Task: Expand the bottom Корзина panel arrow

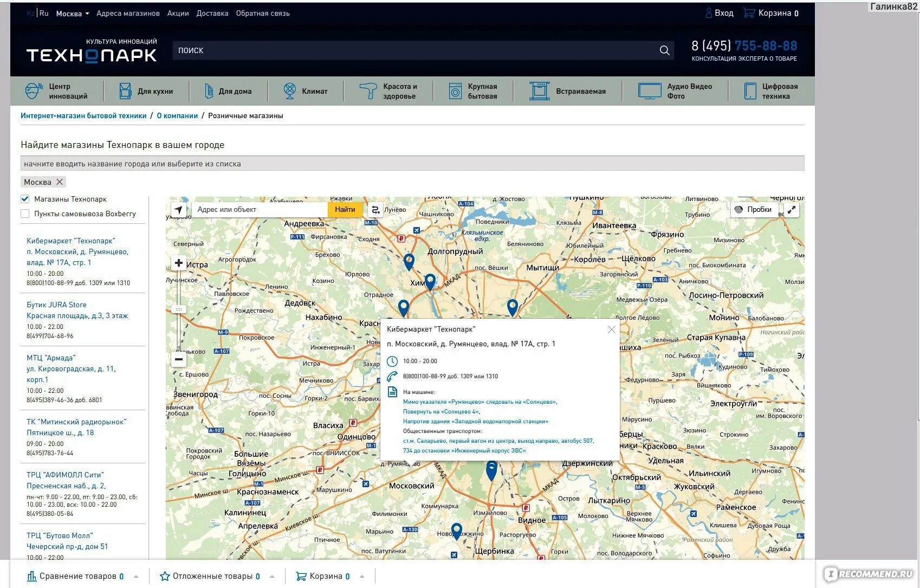Action: coord(362,577)
